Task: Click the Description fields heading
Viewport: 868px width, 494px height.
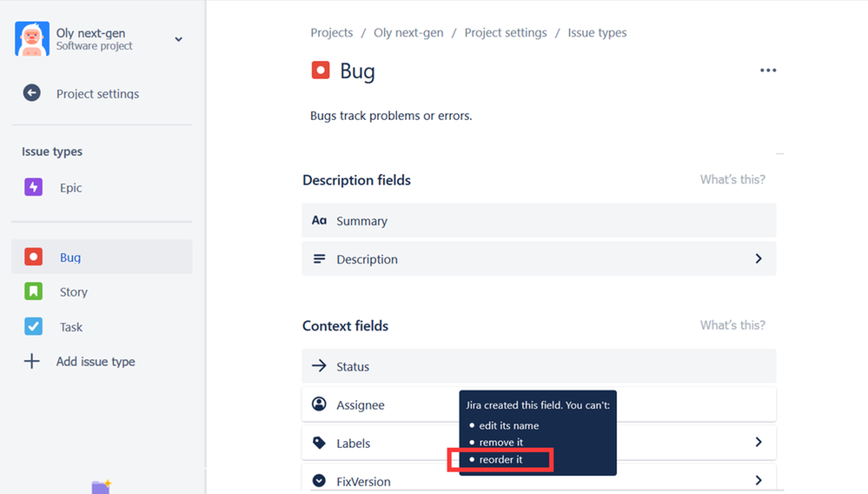Action: [356, 180]
